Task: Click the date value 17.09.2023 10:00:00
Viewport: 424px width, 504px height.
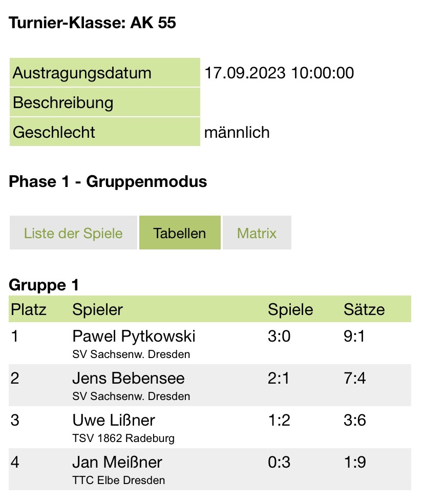Action: coord(279,73)
